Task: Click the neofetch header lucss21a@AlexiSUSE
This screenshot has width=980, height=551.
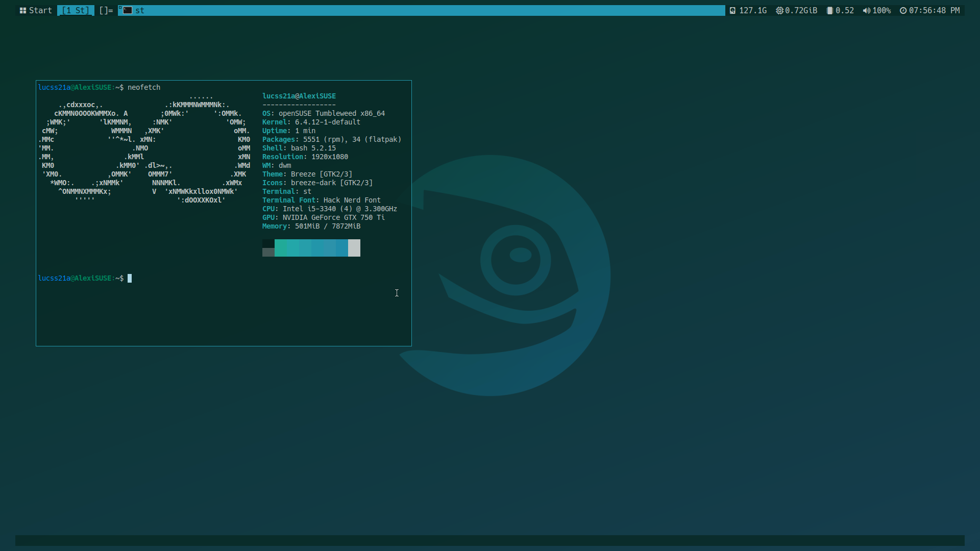Action: coord(299,96)
